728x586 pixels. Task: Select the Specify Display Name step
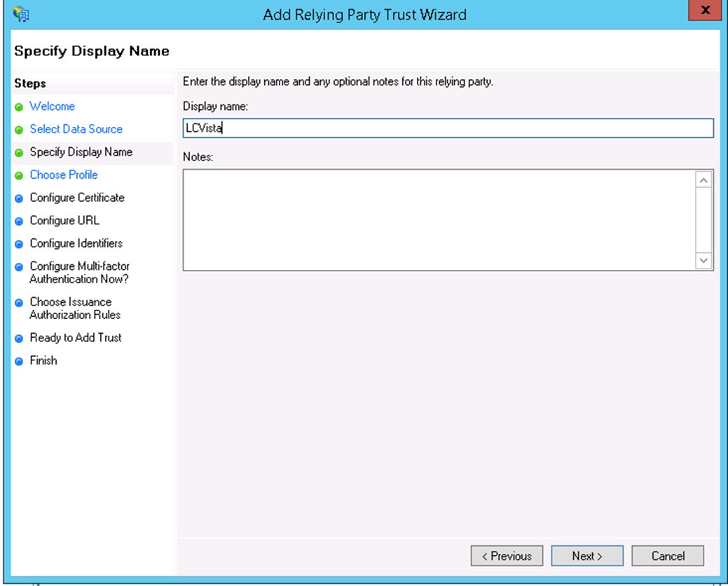click(x=81, y=152)
